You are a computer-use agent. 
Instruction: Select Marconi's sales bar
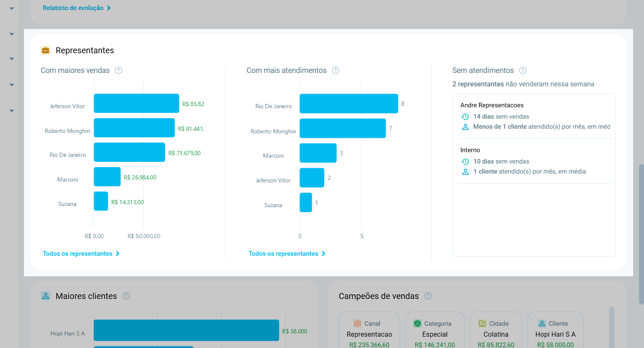tap(107, 177)
